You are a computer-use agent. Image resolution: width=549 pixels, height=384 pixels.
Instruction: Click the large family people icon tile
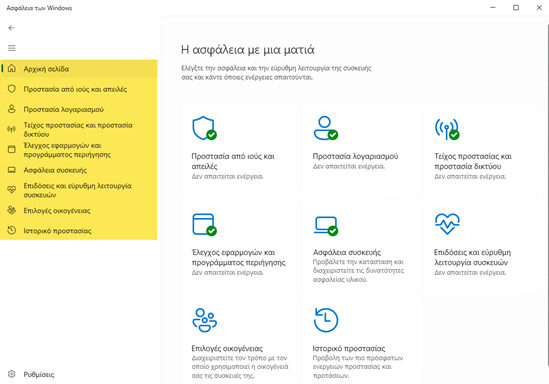tap(204, 320)
